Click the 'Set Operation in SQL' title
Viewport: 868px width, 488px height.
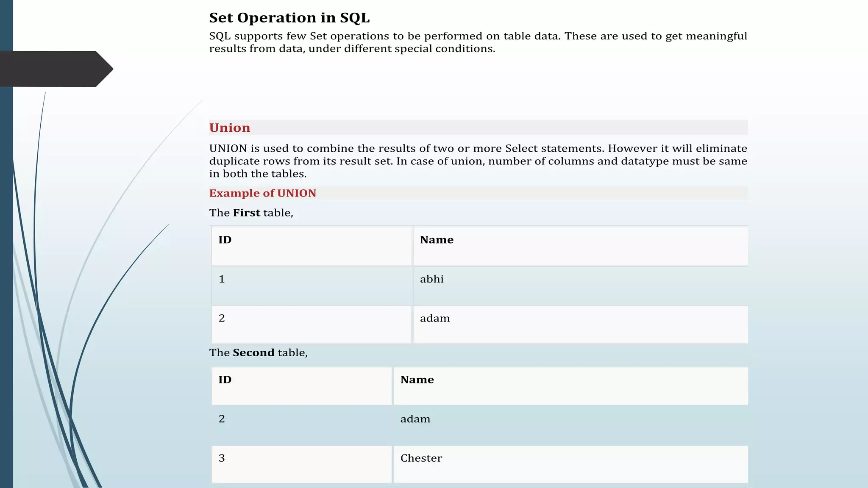point(289,18)
